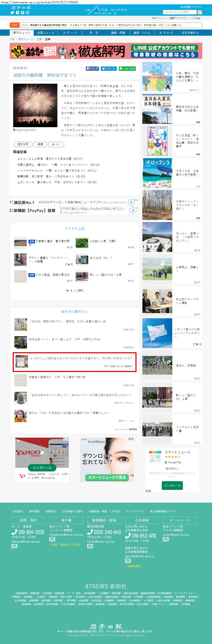Open Iwate Nippo's Instagram page icon
Screen dimensions: 212x644
[x=28, y=12]
